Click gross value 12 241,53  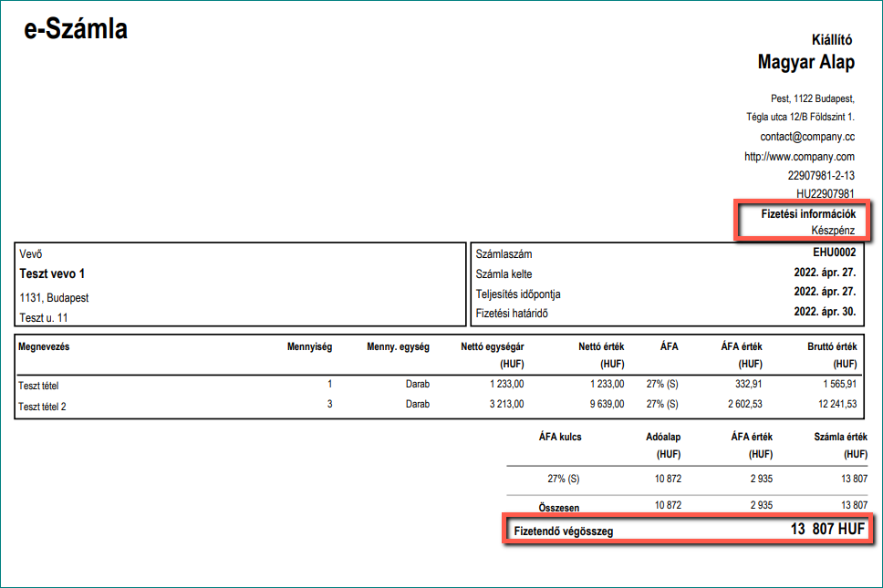pyautogui.click(x=837, y=404)
